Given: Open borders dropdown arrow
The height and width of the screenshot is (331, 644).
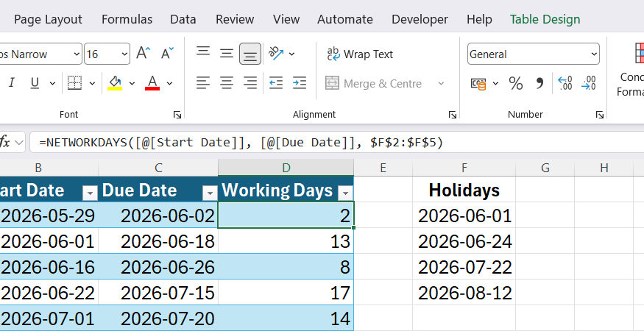Looking at the screenshot, I should 93,84.
